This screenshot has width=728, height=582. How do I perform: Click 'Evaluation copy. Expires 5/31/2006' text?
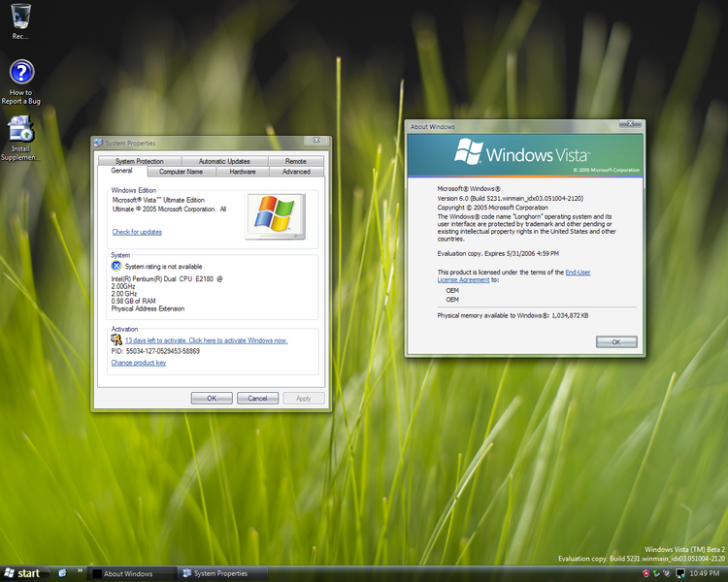point(498,254)
